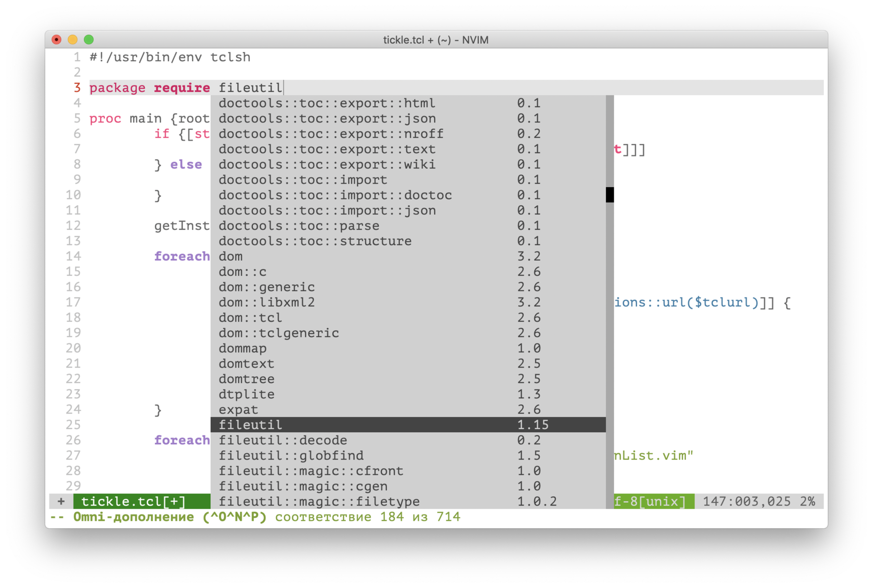
Task: Place cursor on shebang line tclsh
Action: click(x=230, y=57)
